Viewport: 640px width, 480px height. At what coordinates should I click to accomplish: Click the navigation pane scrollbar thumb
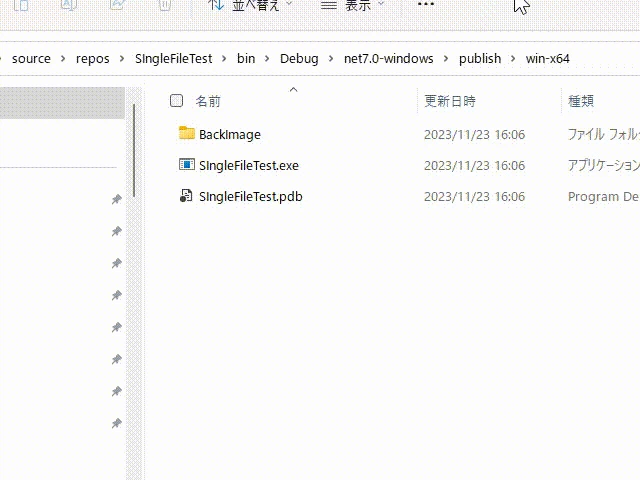(133, 151)
